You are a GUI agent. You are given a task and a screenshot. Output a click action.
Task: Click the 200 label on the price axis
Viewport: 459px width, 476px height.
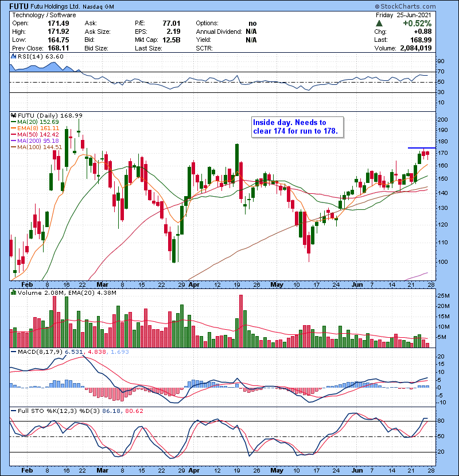[x=442, y=119]
